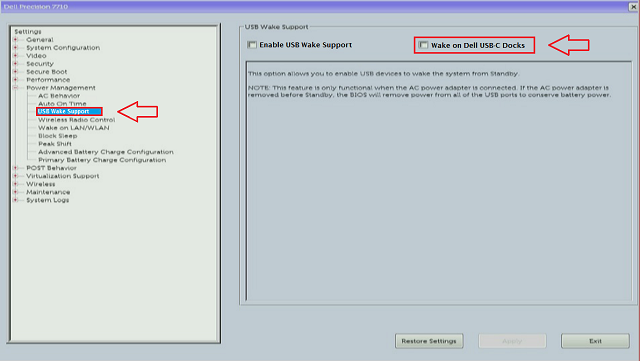The image size is (640, 361).
Task: Select AC Behavior in the tree
Action: pos(59,96)
